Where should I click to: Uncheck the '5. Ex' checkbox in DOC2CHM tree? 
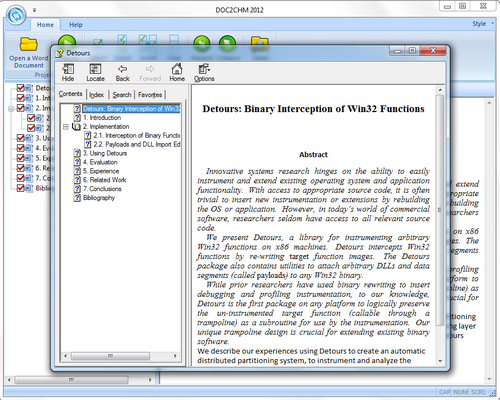20,158
